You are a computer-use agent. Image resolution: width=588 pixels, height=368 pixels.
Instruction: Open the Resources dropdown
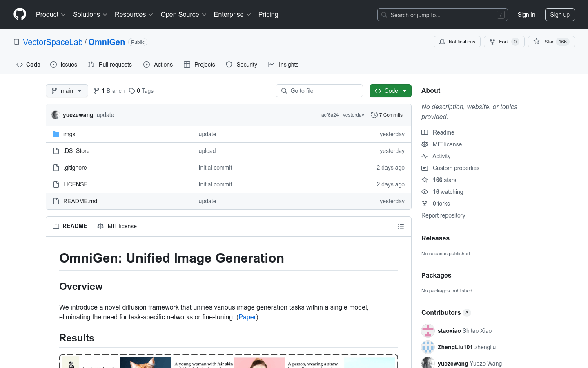pyautogui.click(x=134, y=14)
